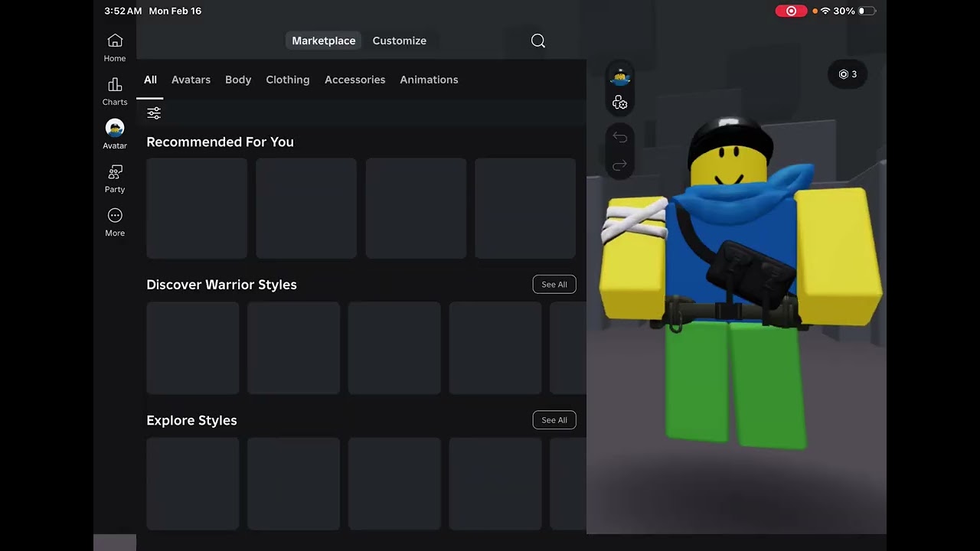Open first Recommended For You item
This screenshot has height=551, width=980.
197,208
